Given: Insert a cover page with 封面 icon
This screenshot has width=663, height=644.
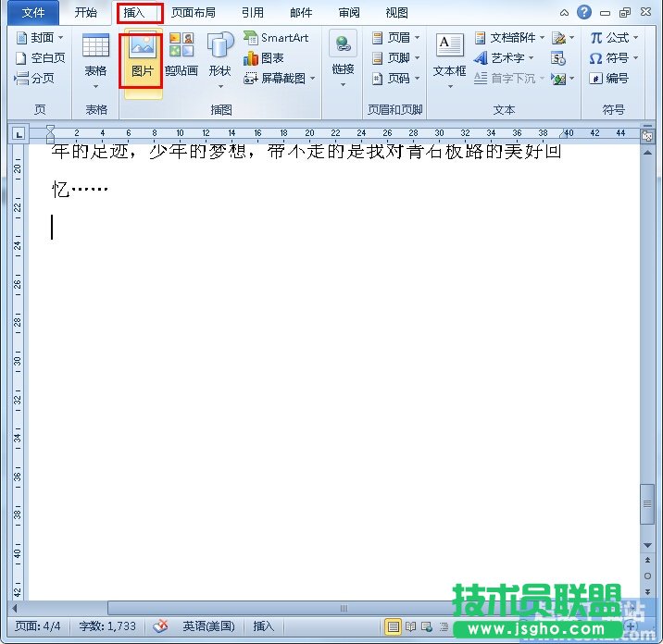Looking at the screenshot, I should (x=21, y=38).
